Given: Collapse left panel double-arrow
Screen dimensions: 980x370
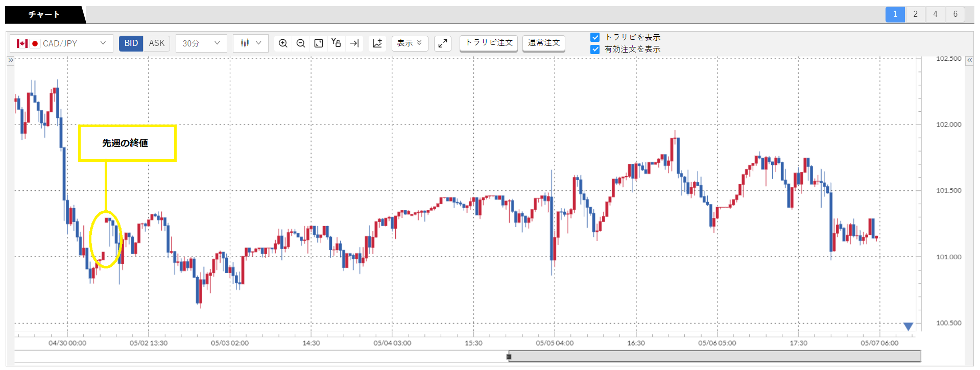Looking at the screenshot, I should pos(10,60).
